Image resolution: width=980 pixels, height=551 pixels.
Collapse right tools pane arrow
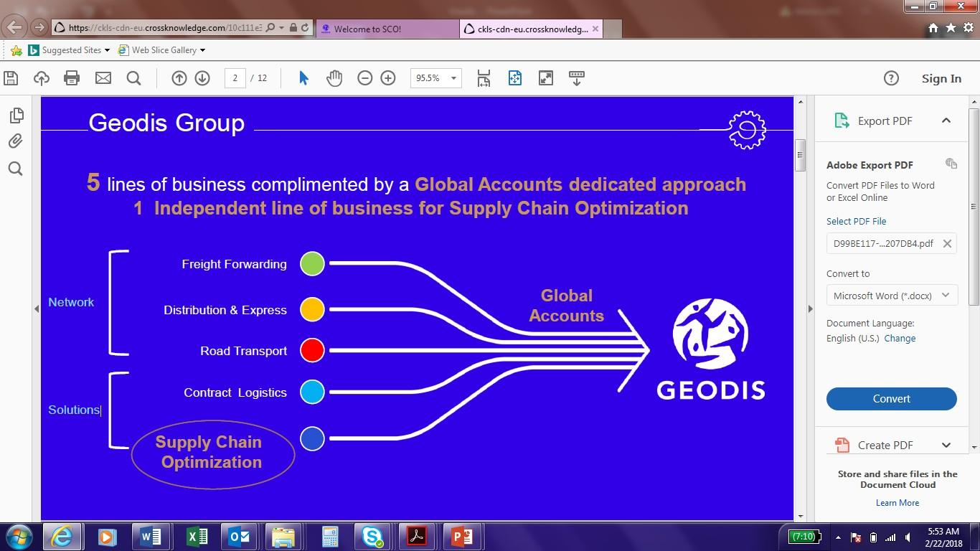[810, 309]
